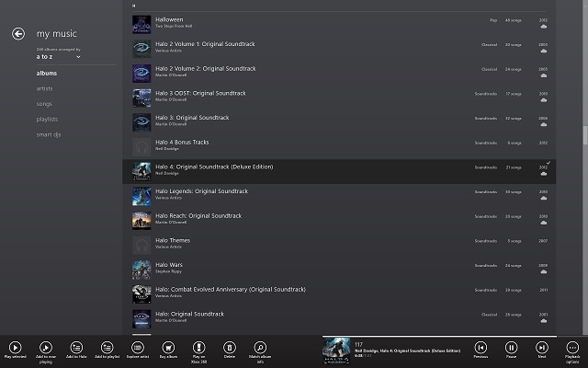Click Halo Wars album cover
Screen dimensions: 588x368
(x=141, y=270)
